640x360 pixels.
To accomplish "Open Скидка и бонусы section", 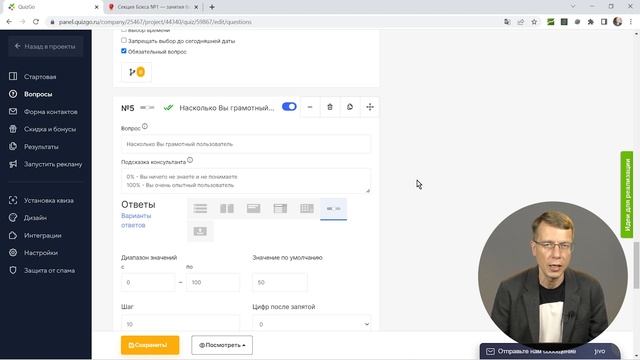I will click(50, 129).
